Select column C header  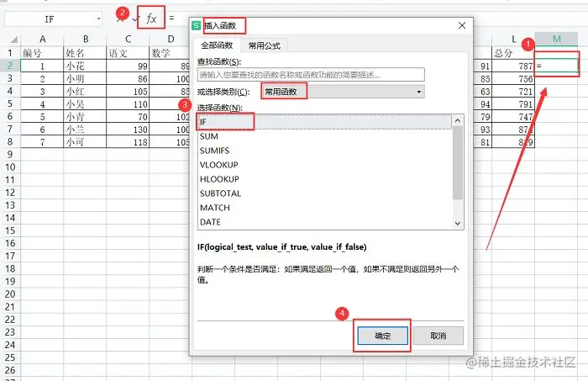click(x=128, y=39)
